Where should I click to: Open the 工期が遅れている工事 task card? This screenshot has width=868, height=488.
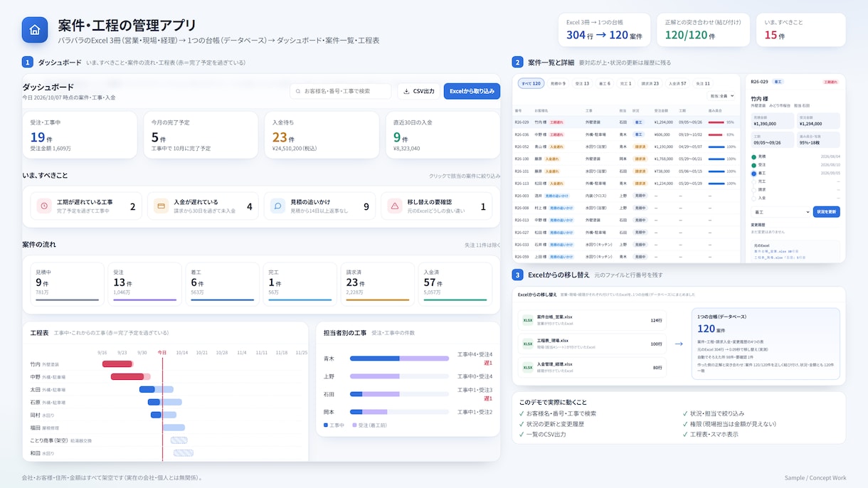coord(85,206)
